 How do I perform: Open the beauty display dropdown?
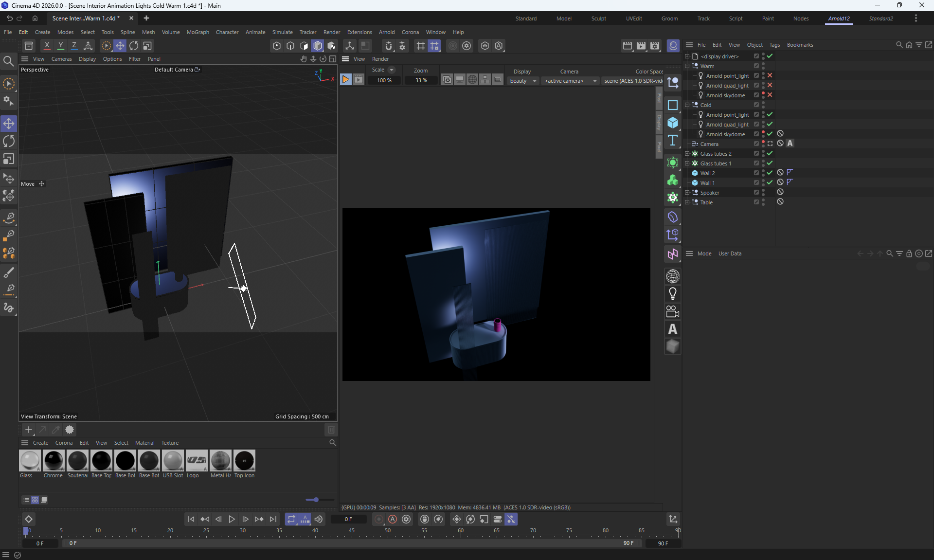523,81
